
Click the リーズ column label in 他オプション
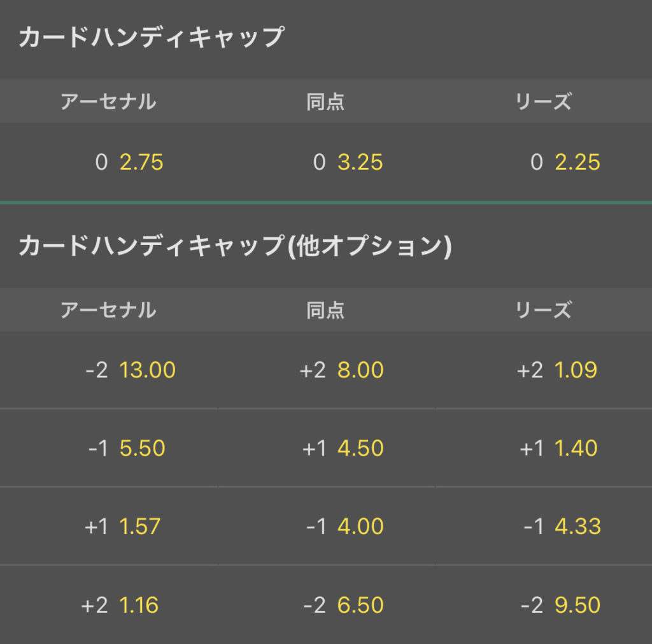[x=543, y=310]
